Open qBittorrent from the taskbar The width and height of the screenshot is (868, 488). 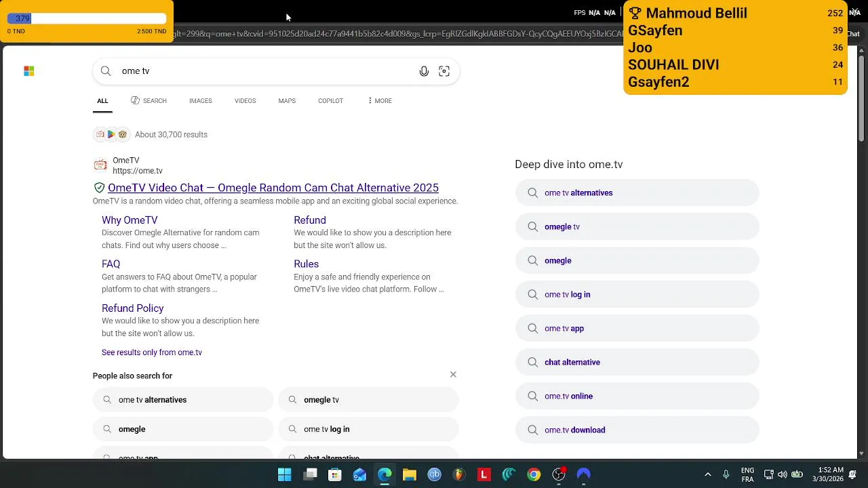tap(435, 474)
